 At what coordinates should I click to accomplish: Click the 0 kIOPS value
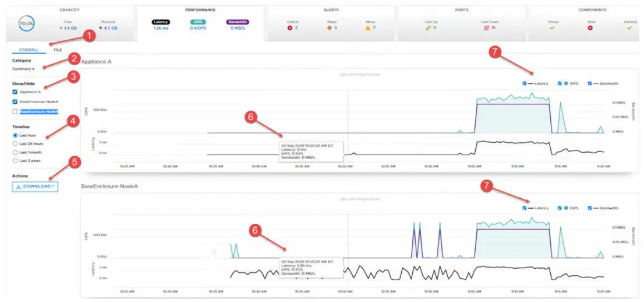[x=197, y=28]
